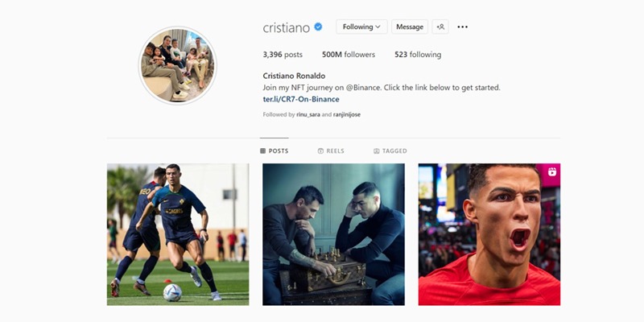Open the ter.li/CR7-On-Binance link
644x322 pixels.
[x=301, y=99]
